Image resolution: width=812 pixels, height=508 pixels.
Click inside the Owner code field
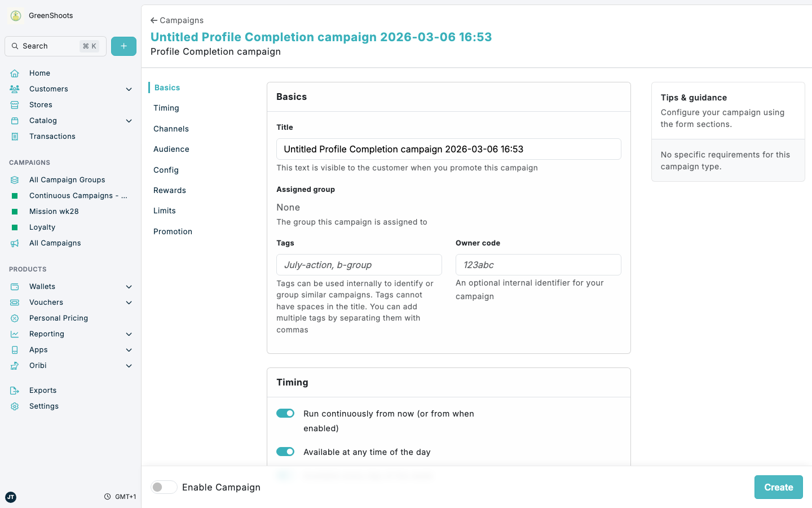(x=538, y=265)
